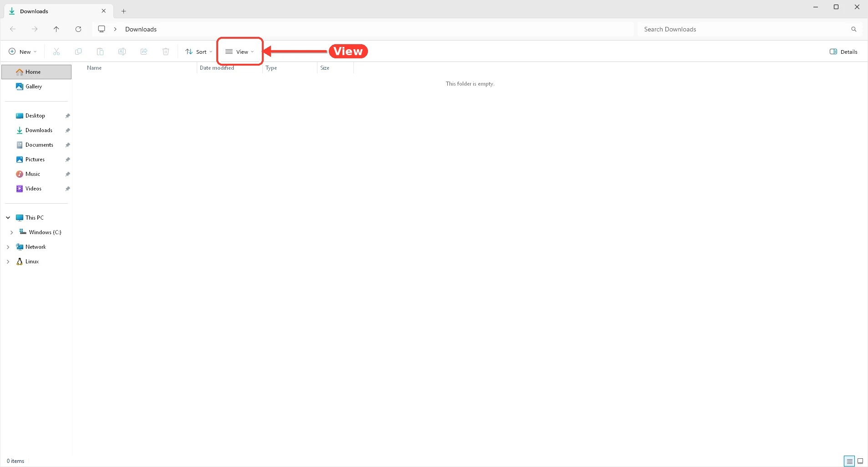Switch to large thumbnails view icon

pos(860,461)
